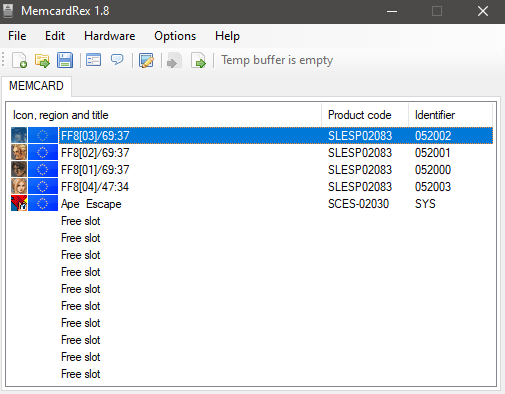Select the last Free slot in list
Screen dimensions: 505x394
pyautogui.click(x=81, y=374)
